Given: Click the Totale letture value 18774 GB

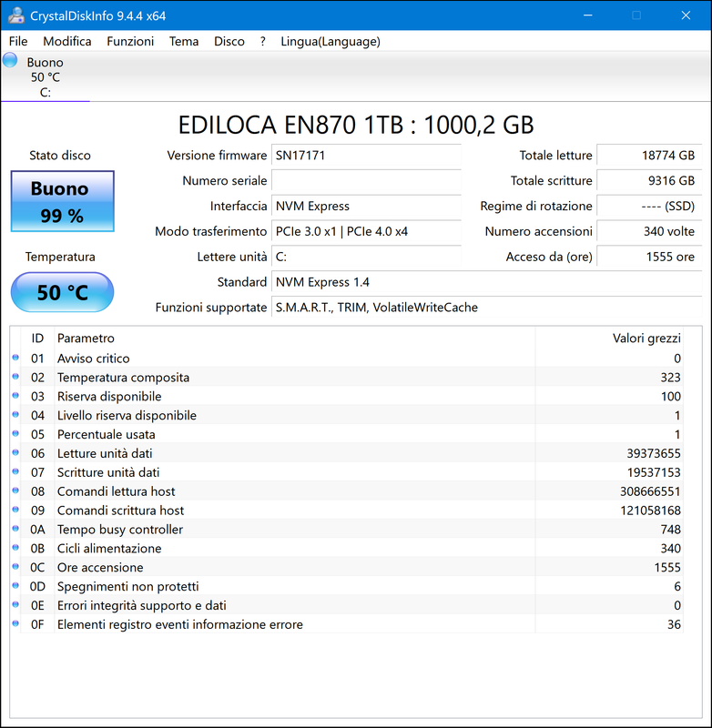Looking at the screenshot, I should 649,155.
